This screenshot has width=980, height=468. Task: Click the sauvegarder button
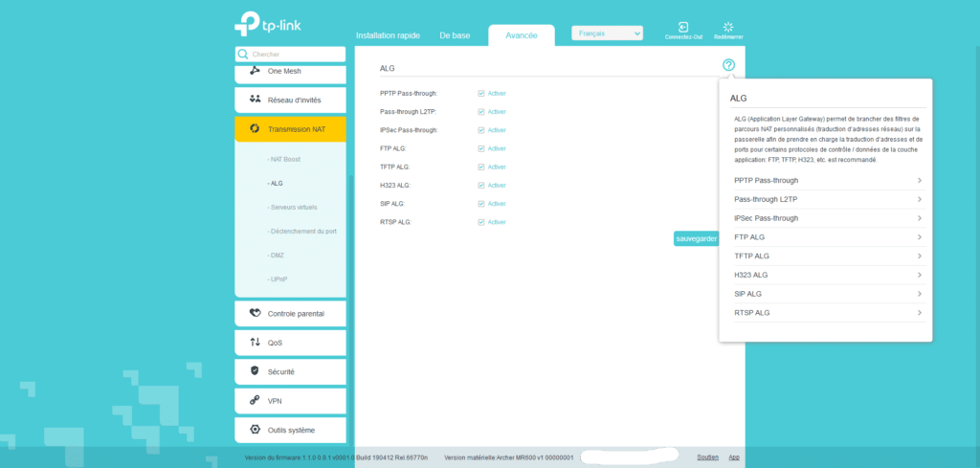pos(696,238)
